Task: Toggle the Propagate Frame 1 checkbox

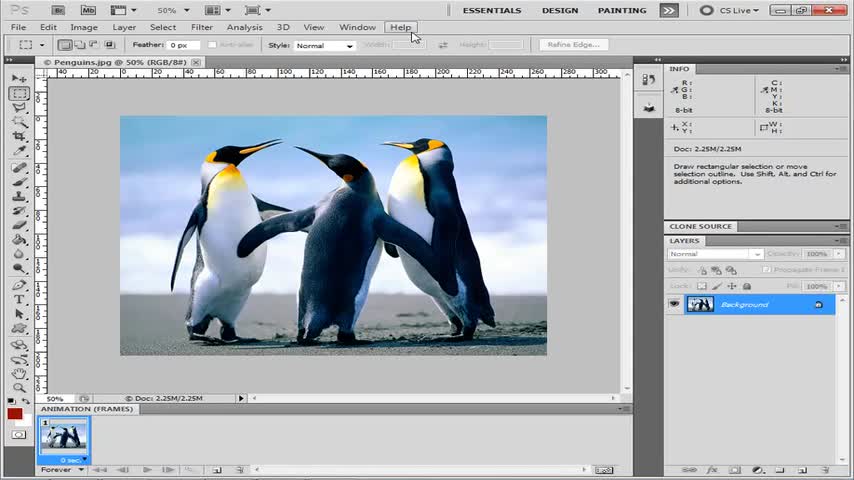Action: (766, 270)
